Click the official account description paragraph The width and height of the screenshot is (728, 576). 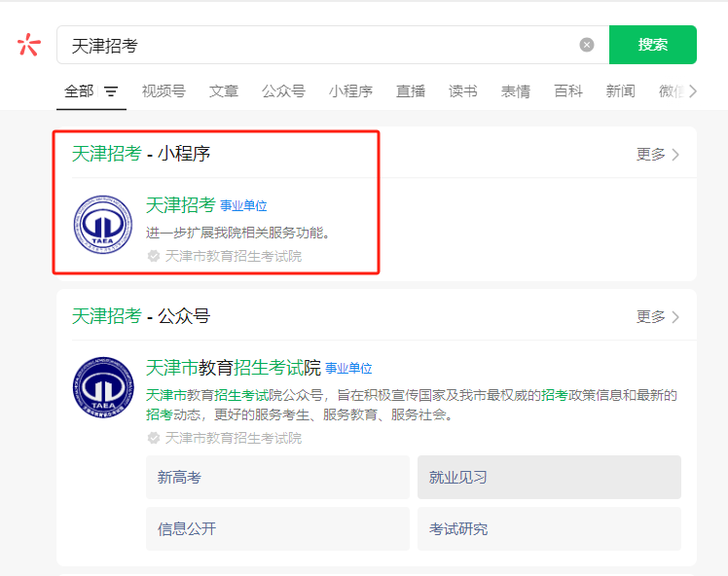pyautogui.click(x=412, y=405)
